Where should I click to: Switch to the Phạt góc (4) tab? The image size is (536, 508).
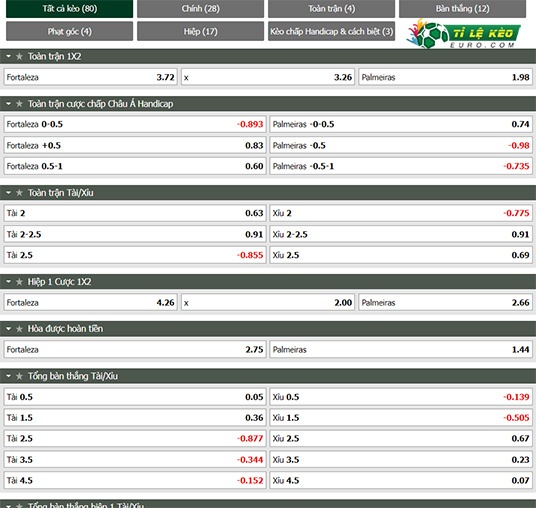(x=69, y=31)
